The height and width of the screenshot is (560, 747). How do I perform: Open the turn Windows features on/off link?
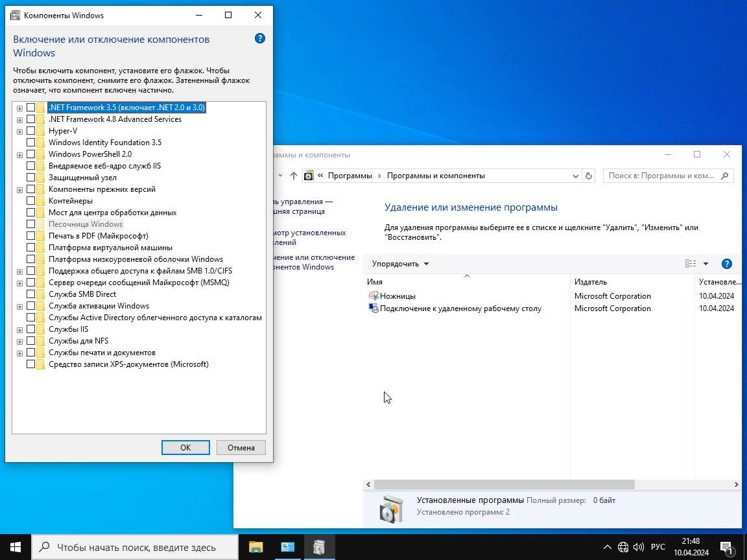[314, 262]
